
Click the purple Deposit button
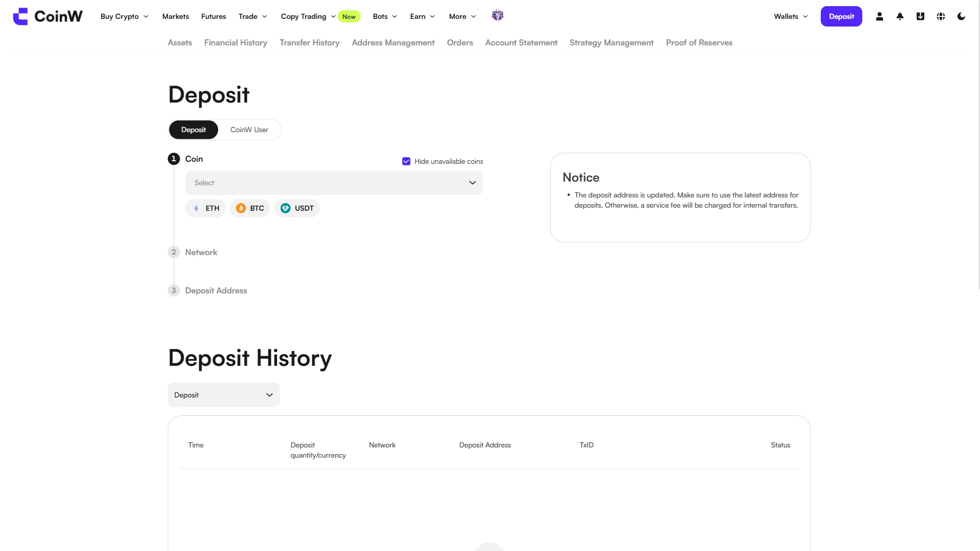(x=841, y=16)
